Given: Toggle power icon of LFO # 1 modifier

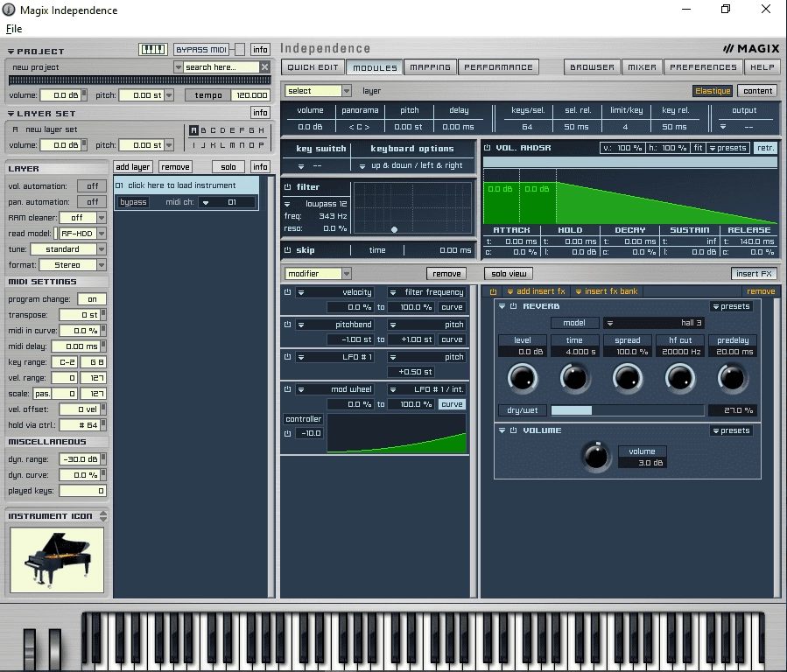Looking at the screenshot, I should (288, 356).
